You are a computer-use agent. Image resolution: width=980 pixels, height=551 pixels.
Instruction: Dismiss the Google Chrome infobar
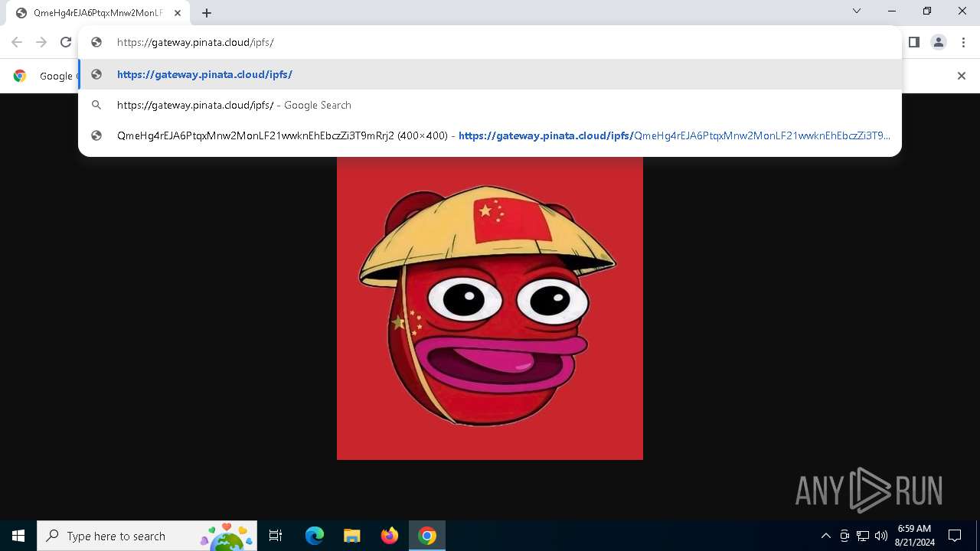point(962,76)
